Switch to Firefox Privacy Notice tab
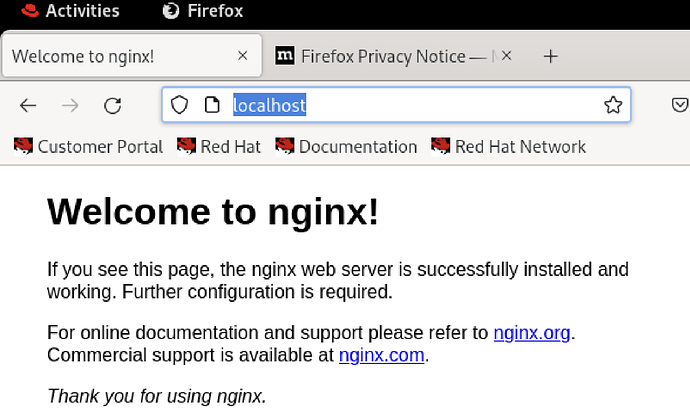Image resolution: width=690 pixels, height=416 pixels. click(394, 56)
